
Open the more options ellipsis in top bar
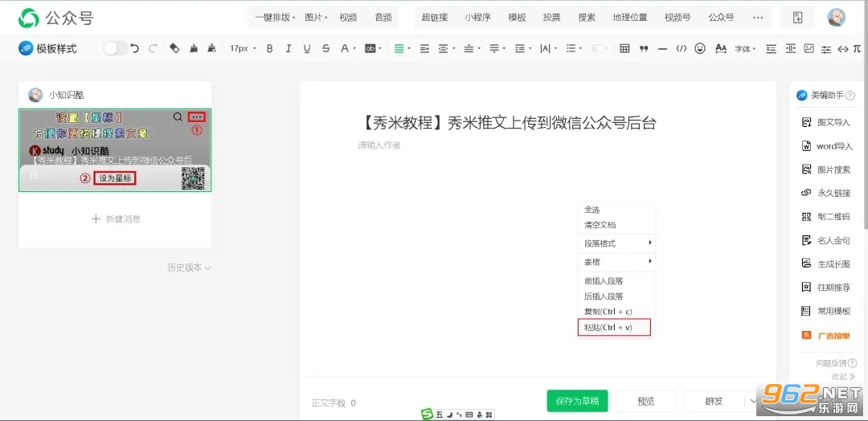click(x=758, y=18)
